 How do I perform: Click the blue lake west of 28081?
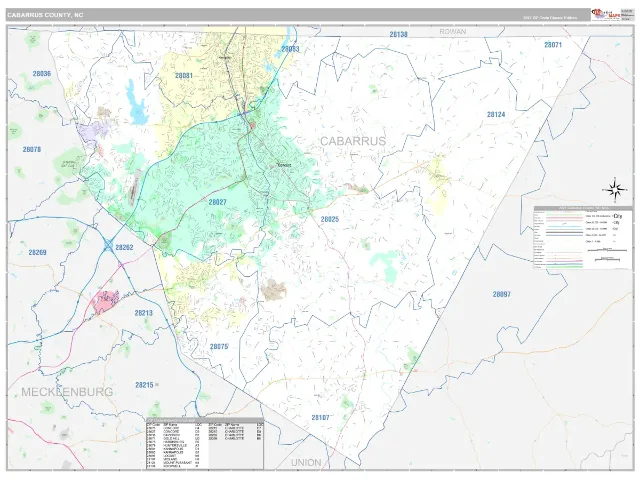136,103
